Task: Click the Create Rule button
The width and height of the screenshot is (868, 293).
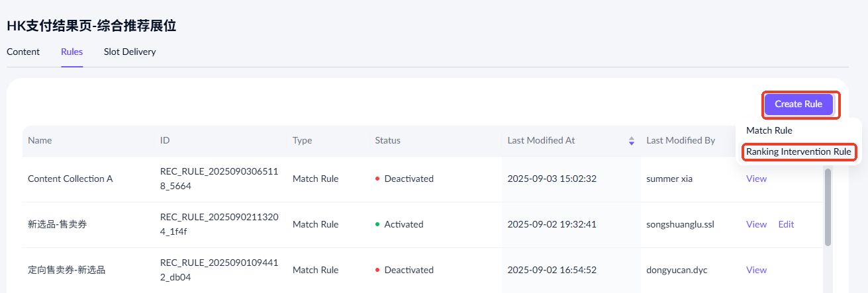Action: 798,105
